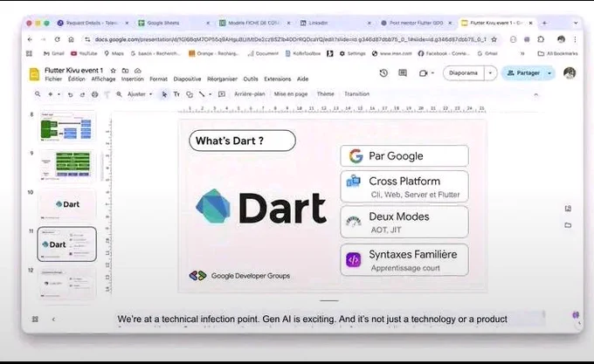The image size is (594, 364).
Task: Open comments history panel icon
Action: click(x=403, y=73)
